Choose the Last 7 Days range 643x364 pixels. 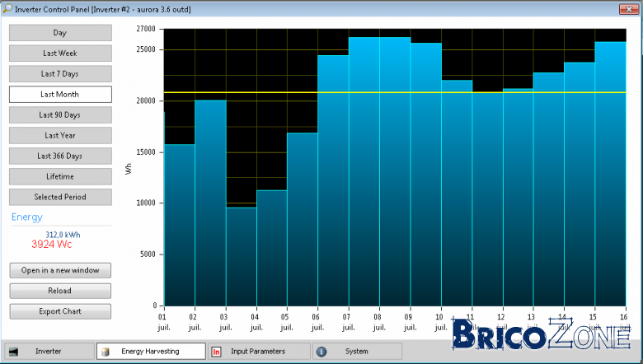(x=60, y=73)
